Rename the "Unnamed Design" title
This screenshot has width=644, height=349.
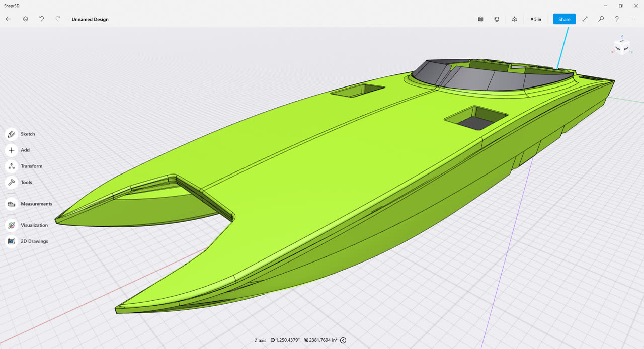pyautogui.click(x=90, y=19)
